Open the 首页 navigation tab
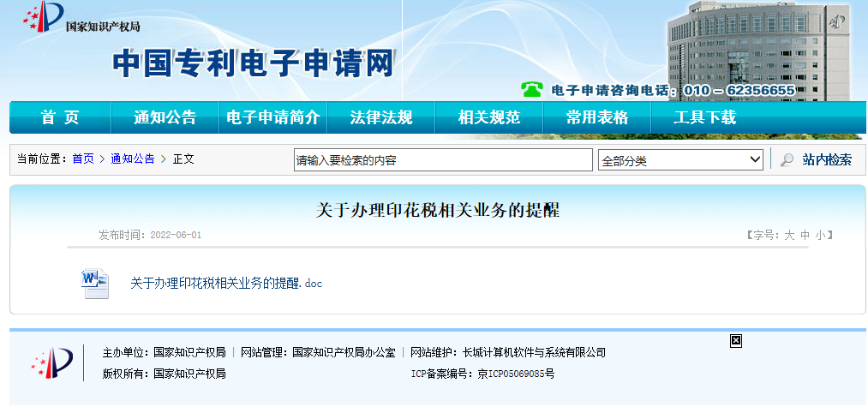 point(60,117)
